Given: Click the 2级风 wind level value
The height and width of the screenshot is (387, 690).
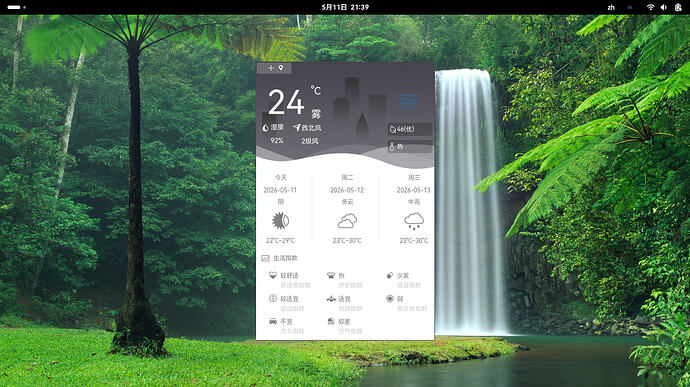Looking at the screenshot, I should point(309,141).
